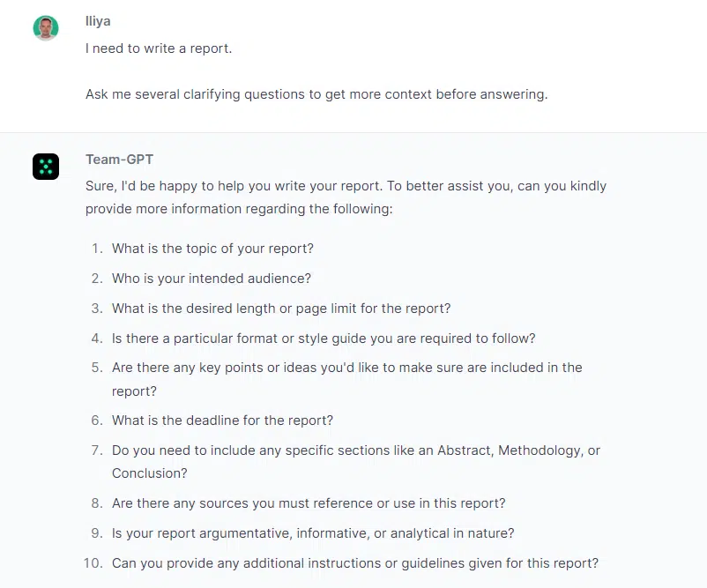Select question 9 about argumentative or informative nature
The image size is (707, 588).
pyautogui.click(x=313, y=533)
